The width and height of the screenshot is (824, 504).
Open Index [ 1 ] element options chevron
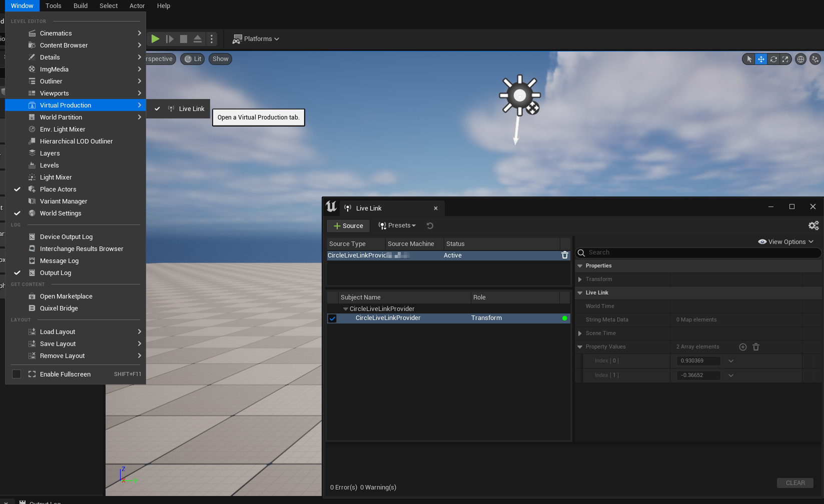click(x=731, y=375)
